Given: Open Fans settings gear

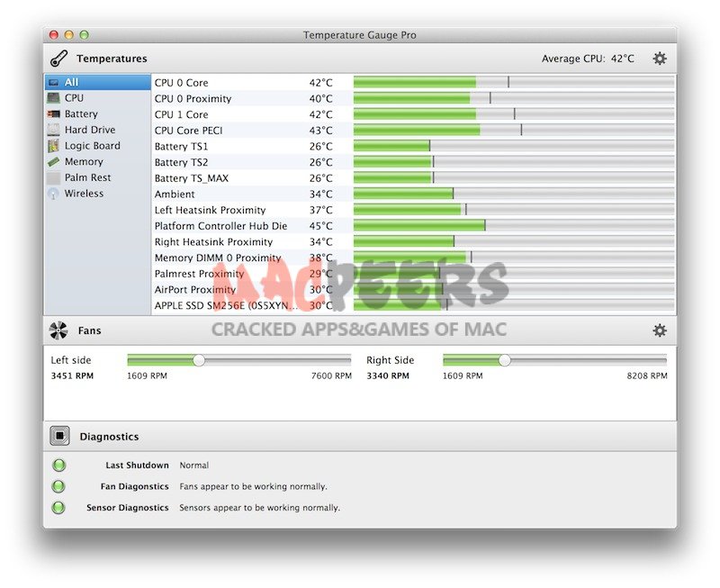Looking at the screenshot, I should pyautogui.click(x=660, y=330).
